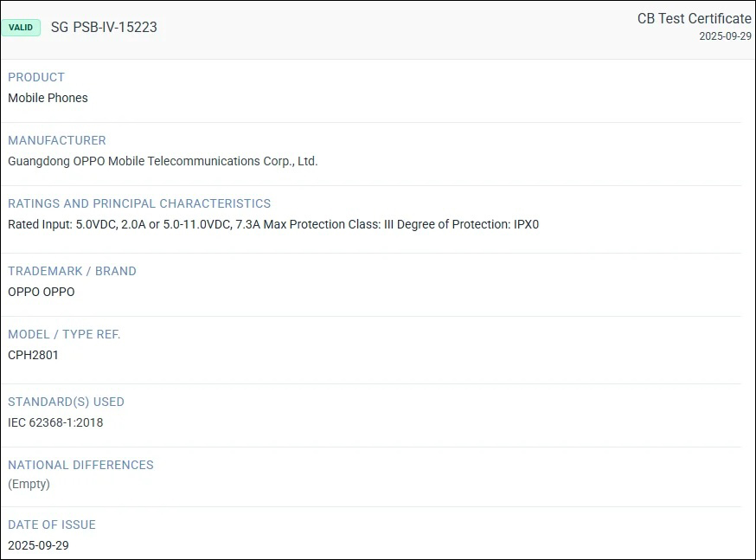Click the PRODUCT section heading
Screen dimensions: 756x560
36,77
